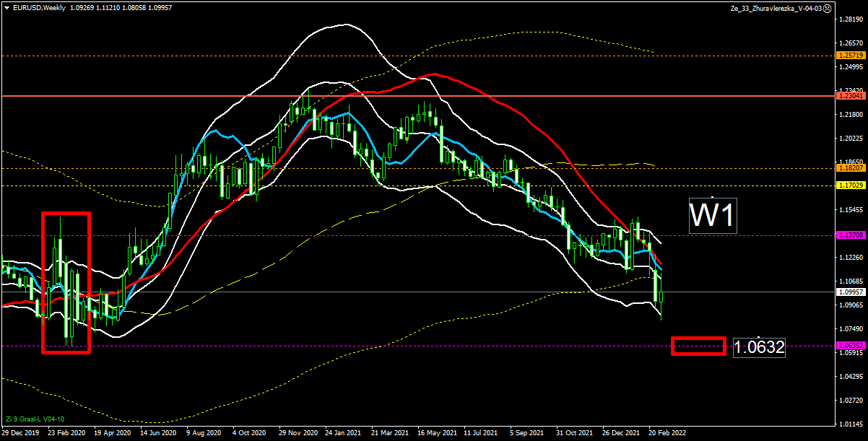Viewport: 868px width, 441px height.
Task: Click the current price tag 1.09957
Action: [851, 292]
